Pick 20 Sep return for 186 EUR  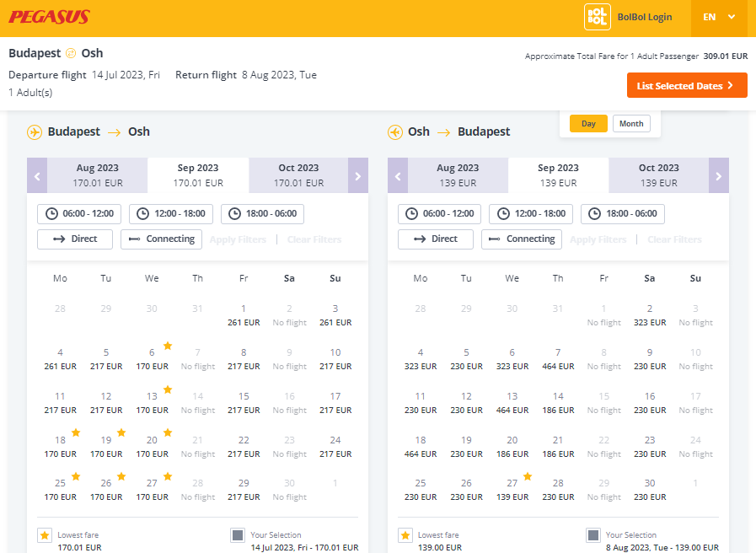[512, 447]
